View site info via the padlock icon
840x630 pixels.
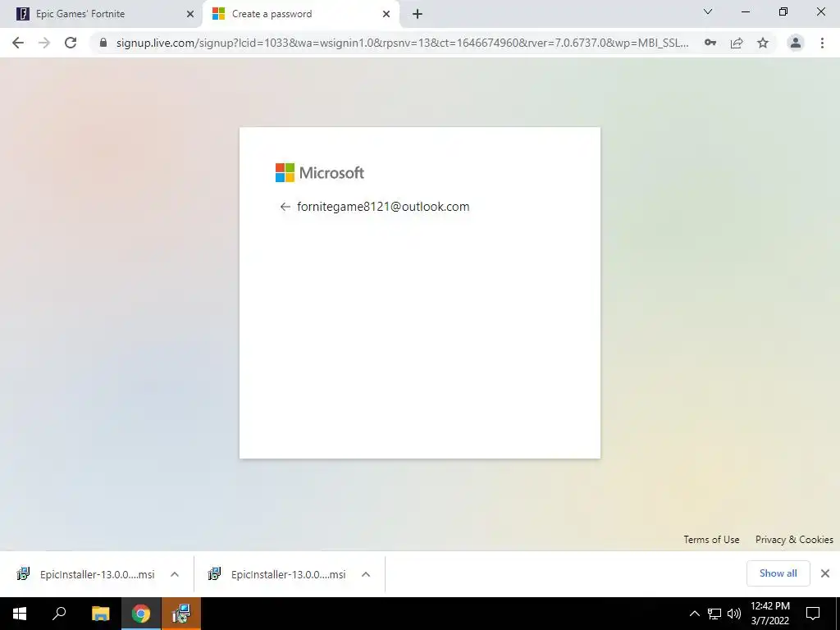pos(103,43)
